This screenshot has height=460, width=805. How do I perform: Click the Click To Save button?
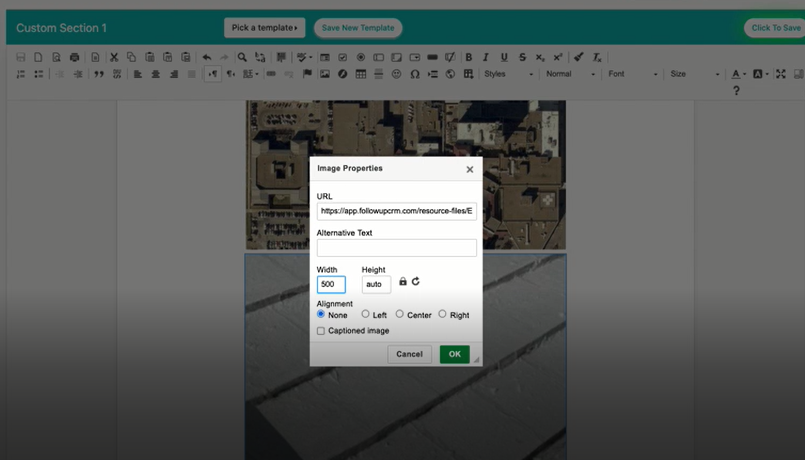pyautogui.click(x=776, y=28)
